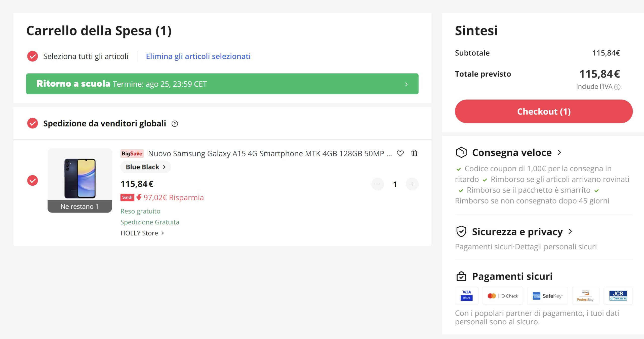Open the Samsung Galaxy A15 product thumbnail
Image resolution: width=644 pixels, height=339 pixels.
click(x=79, y=178)
